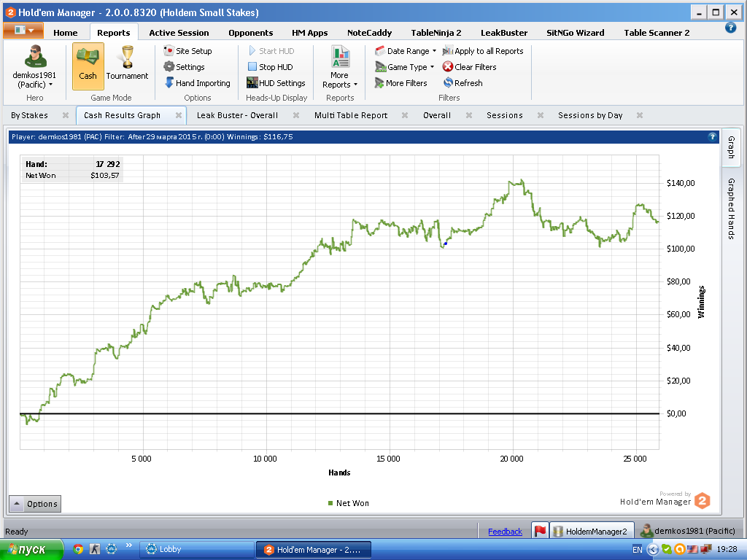Open the HM Apps tab

pos(309,32)
